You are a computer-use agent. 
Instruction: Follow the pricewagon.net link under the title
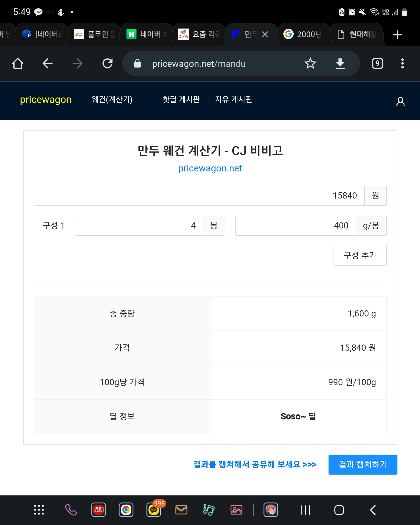tap(210, 168)
